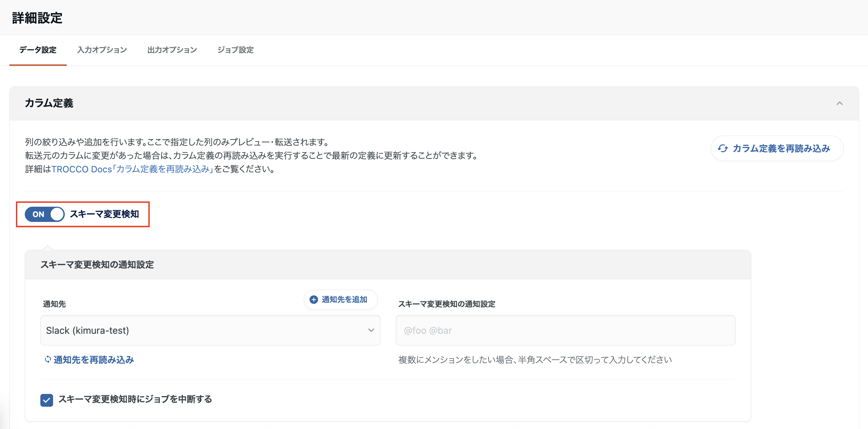868x429 pixels.
Task: Select the 出力オプション tab label
Action: pos(172,50)
